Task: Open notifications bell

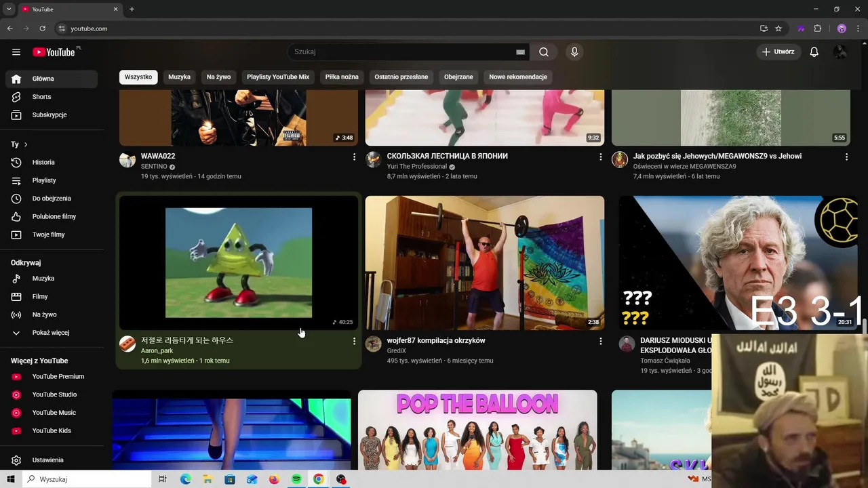Action: coord(814,52)
